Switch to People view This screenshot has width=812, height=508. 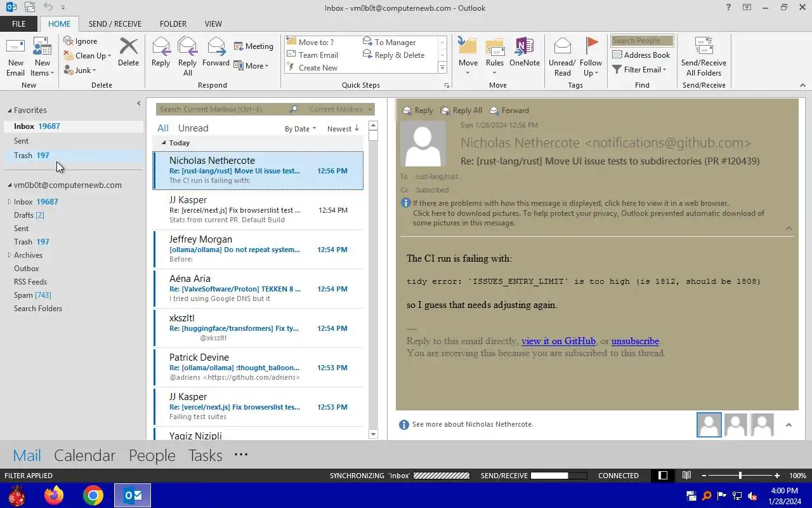click(152, 455)
